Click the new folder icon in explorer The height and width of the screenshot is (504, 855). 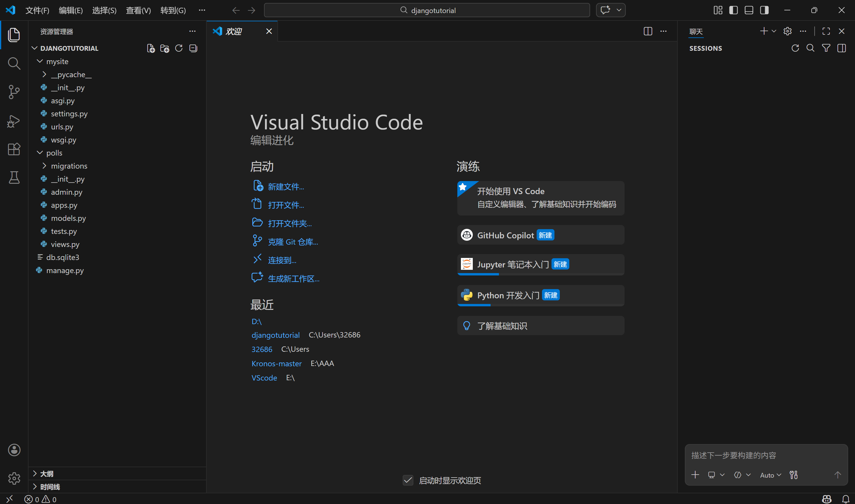(x=165, y=48)
